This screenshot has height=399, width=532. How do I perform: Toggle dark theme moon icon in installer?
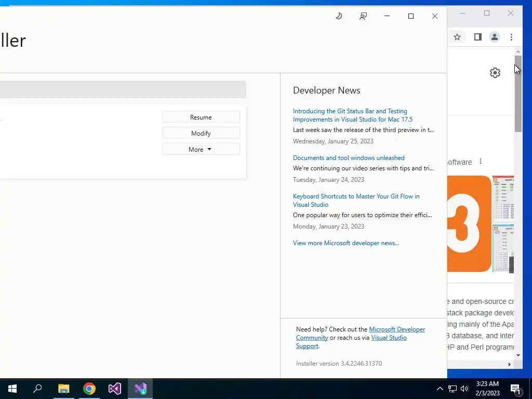click(339, 16)
